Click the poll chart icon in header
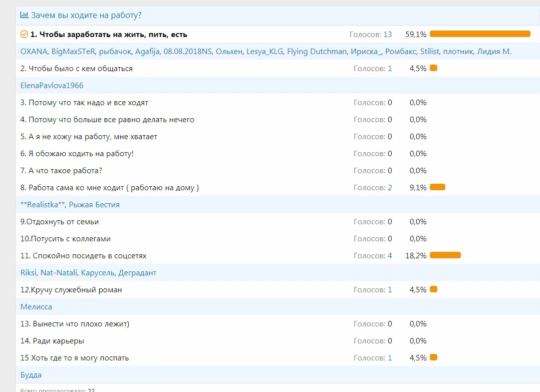The image size is (540, 392). (24, 16)
